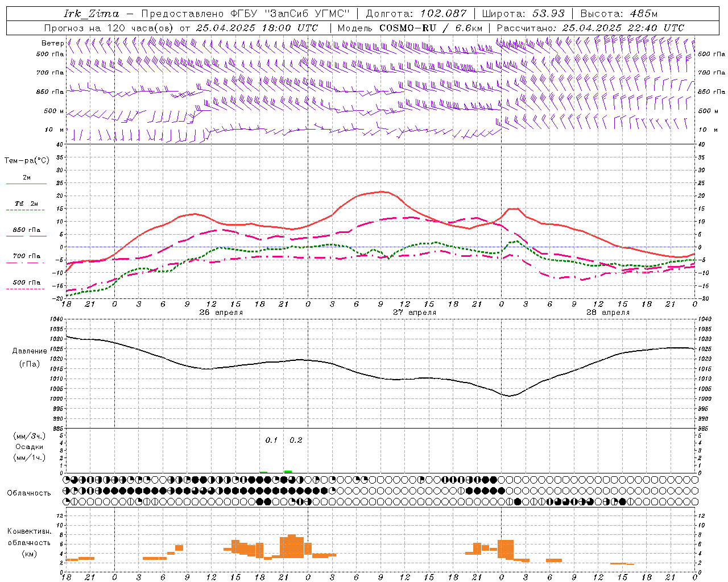Select the 0.1 precipitation amount value

click(x=271, y=440)
